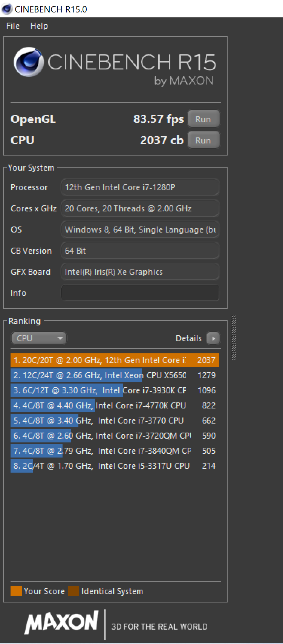Click the 3D FOR THE REAL WORLD tagline
This screenshot has height=644, width=283.
159,627
